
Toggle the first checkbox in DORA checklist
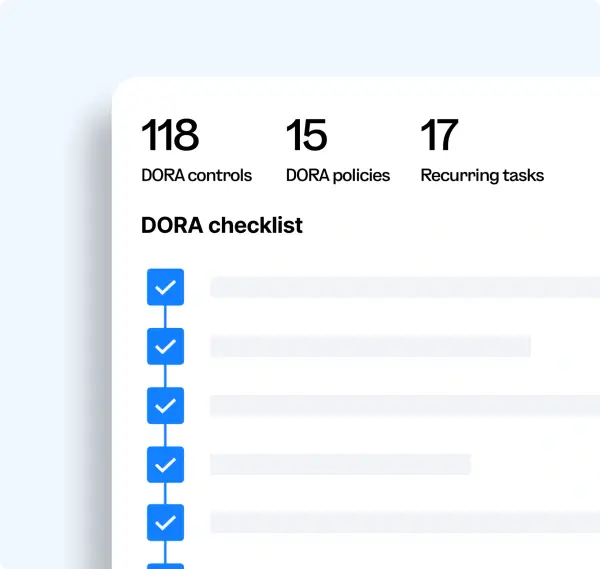click(166, 287)
